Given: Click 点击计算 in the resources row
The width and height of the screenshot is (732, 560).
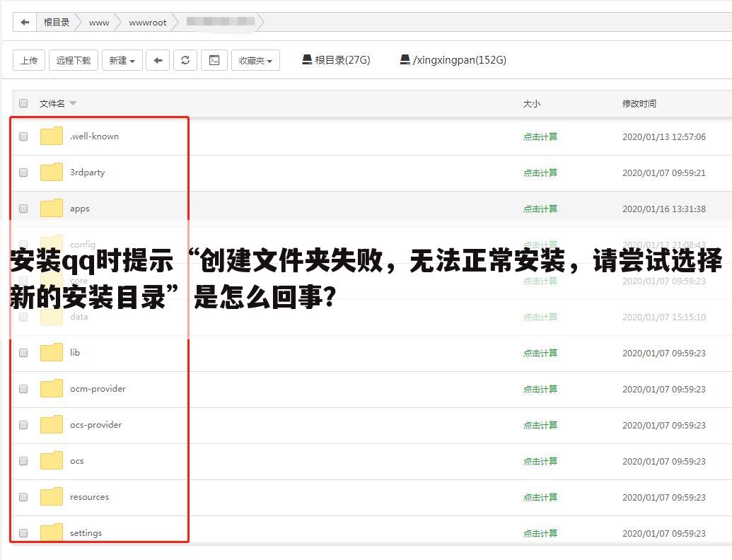Looking at the screenshot, I should 540,498.
